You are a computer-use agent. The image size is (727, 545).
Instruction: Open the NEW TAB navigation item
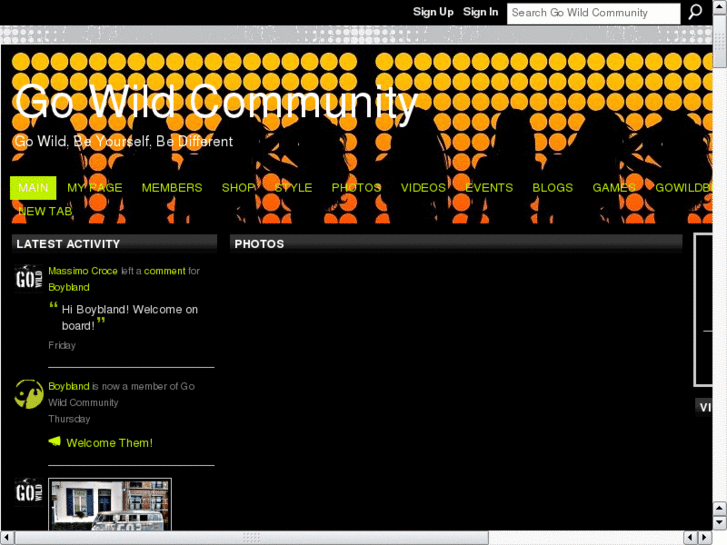pos(45,212)
